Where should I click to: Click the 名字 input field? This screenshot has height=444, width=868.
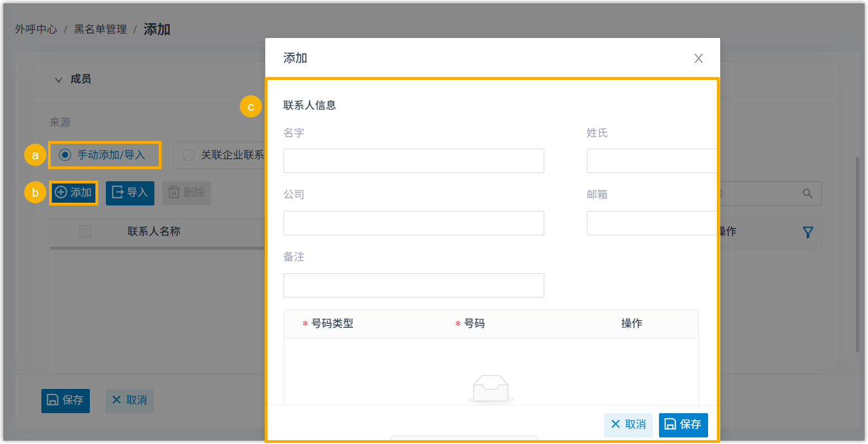[414, 161]
